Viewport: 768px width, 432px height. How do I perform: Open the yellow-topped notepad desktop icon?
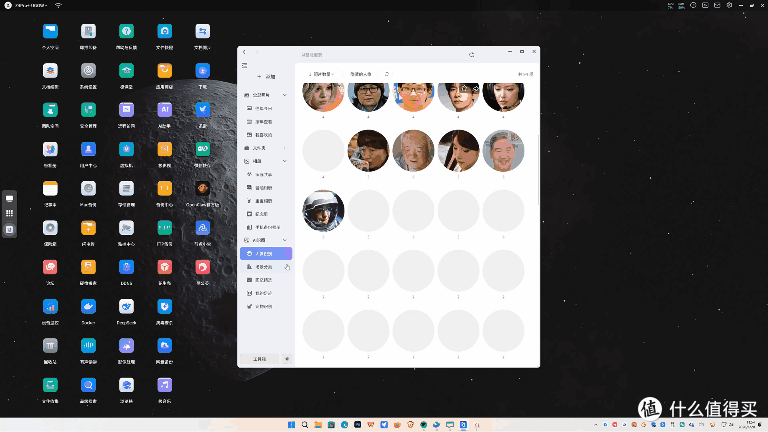pos(50,188)
